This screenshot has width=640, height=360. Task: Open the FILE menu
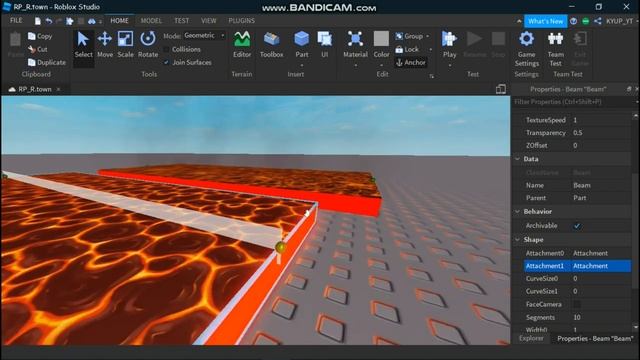coord(16,20)
